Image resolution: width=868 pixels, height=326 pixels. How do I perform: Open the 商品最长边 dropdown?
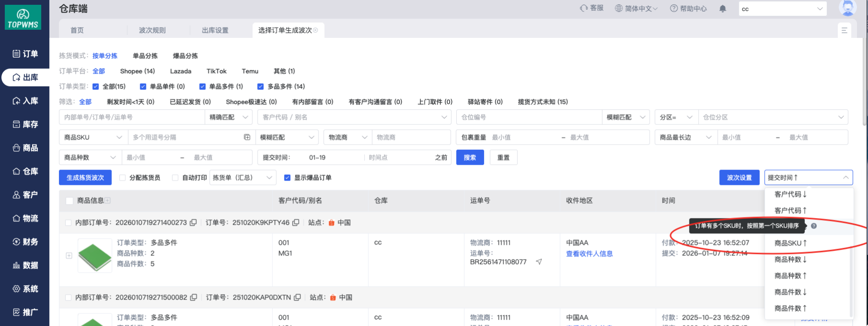coord(686,137)
